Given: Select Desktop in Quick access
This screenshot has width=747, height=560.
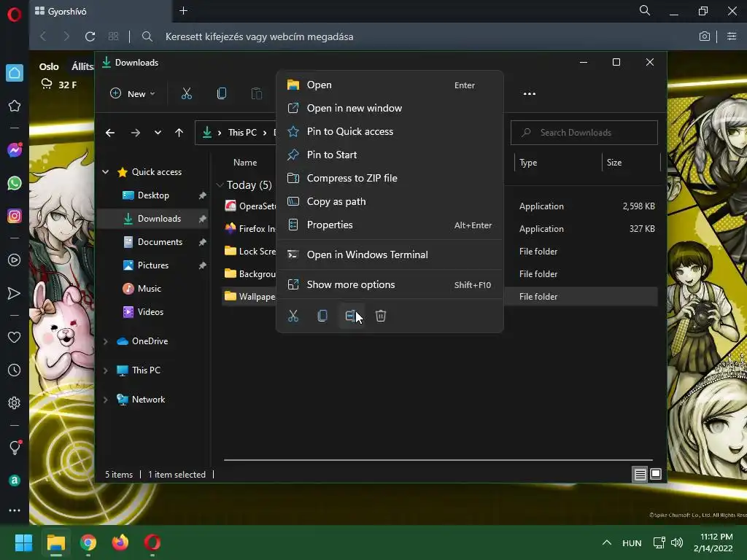Looking at the screenshot, I should (x=153, y=195).
